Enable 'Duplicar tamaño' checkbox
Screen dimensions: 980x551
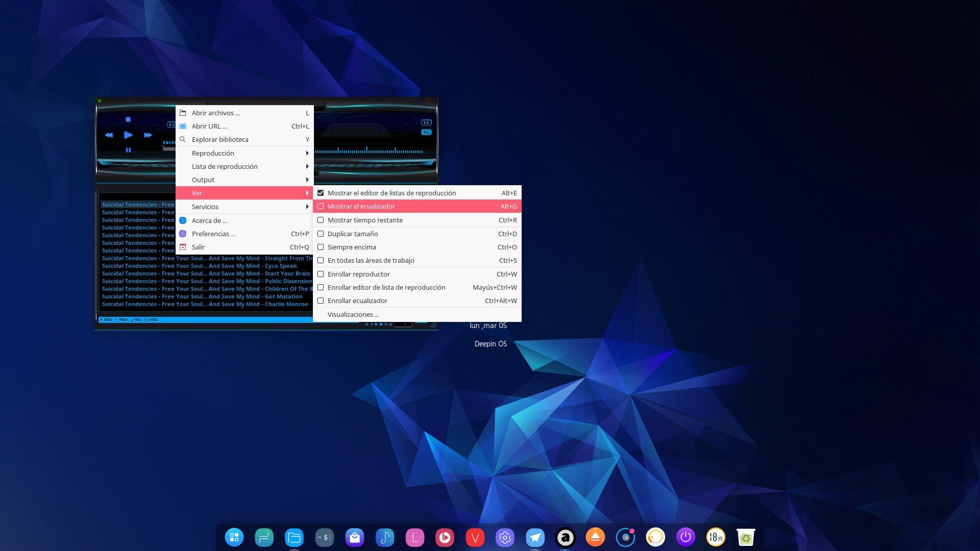(x=418, y=234)
